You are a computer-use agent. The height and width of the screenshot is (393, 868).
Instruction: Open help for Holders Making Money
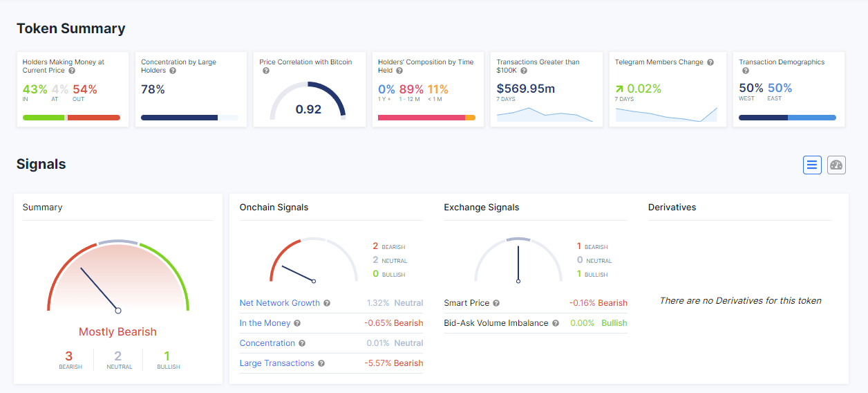tap(72, 71)
